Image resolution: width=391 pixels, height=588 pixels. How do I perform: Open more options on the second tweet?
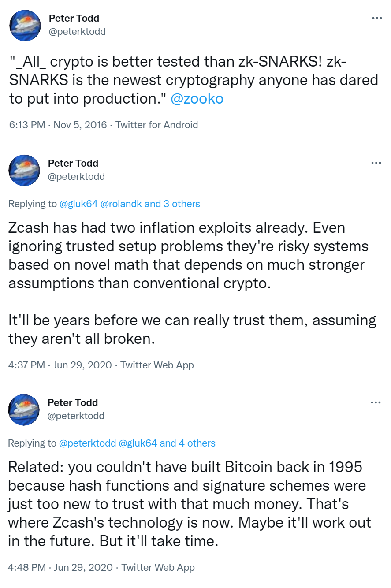(376, 163)
